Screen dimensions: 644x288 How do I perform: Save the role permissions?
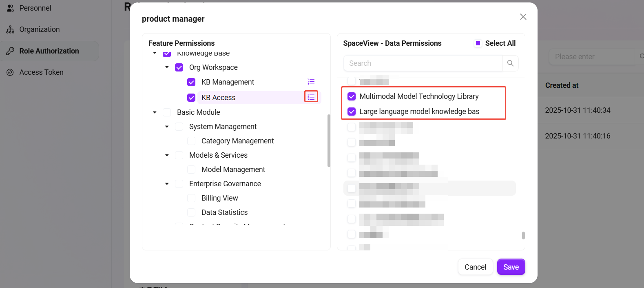pos(511,267)
